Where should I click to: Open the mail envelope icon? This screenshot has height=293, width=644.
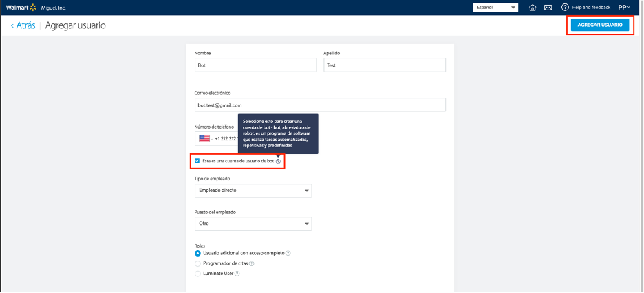point(548,8)
